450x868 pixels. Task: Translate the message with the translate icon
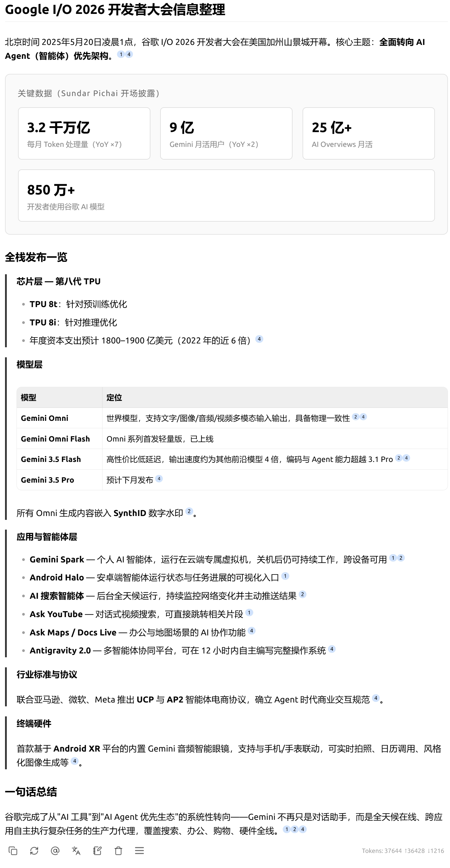pos(76,851)
